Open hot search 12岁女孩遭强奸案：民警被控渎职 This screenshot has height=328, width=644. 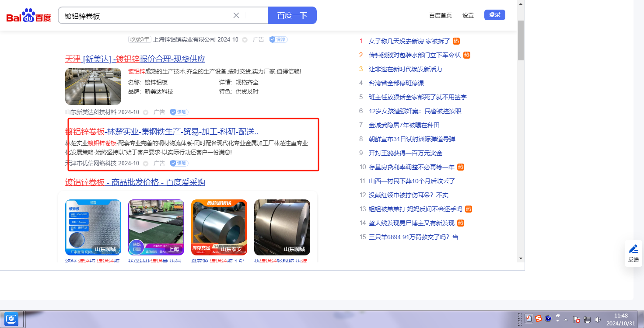pos(415,111)
